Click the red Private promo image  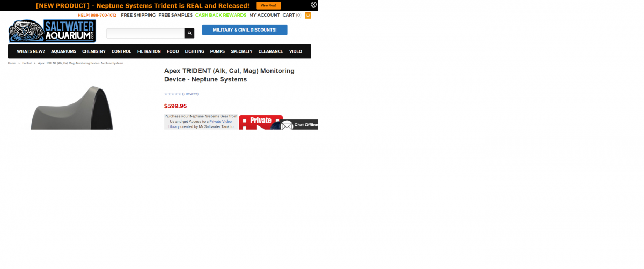(x=261, y=122)
